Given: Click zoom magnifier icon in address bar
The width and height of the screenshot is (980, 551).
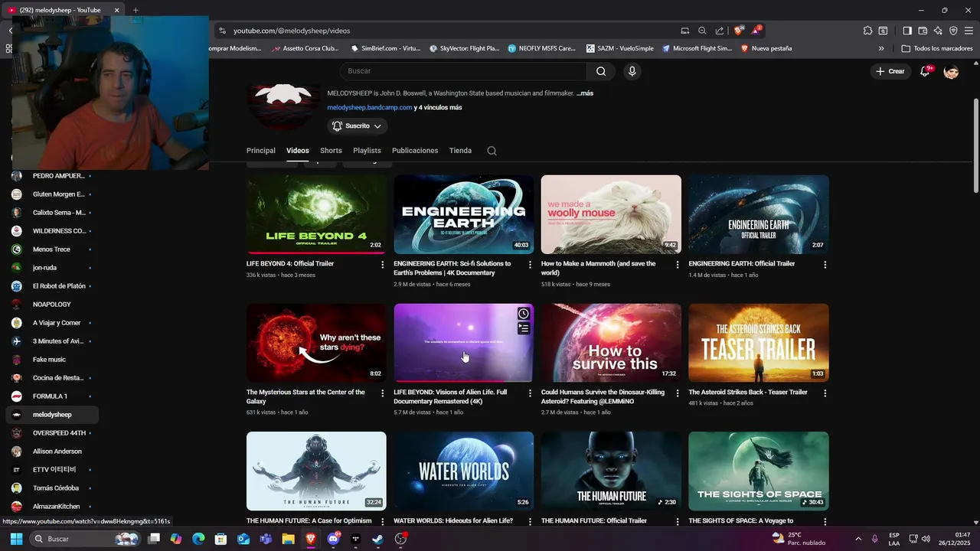Looking at the screenshot, I should coord(702,31).
